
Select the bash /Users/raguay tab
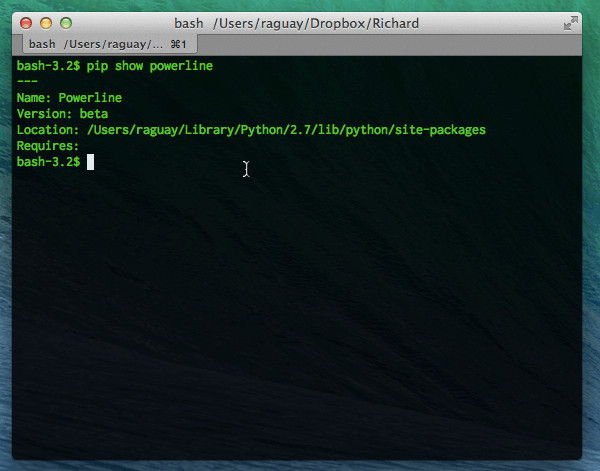pyautogui.click(x=108, y=44)
